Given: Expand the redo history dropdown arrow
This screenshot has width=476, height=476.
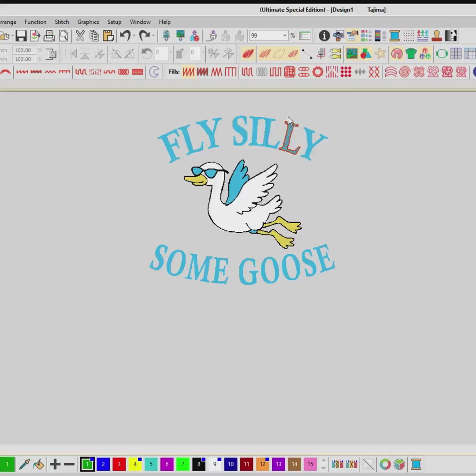Looking at the screenshot, I should coord(153,36).
